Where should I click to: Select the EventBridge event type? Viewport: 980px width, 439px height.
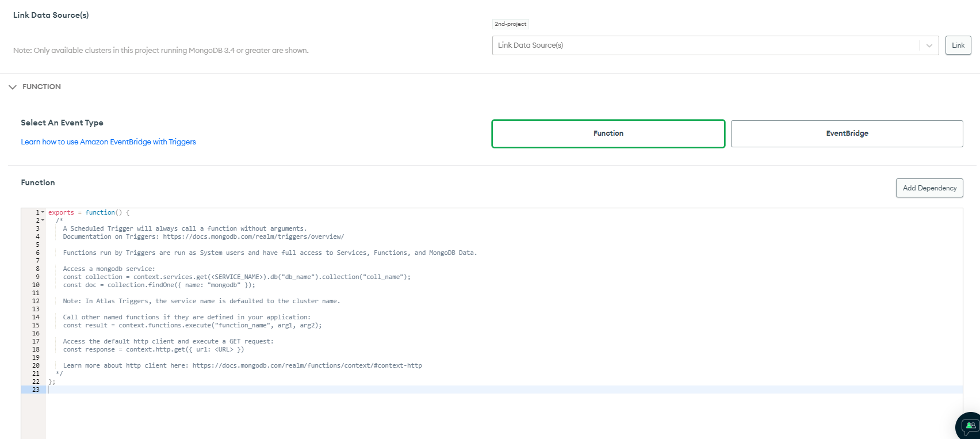coord(847,133)
